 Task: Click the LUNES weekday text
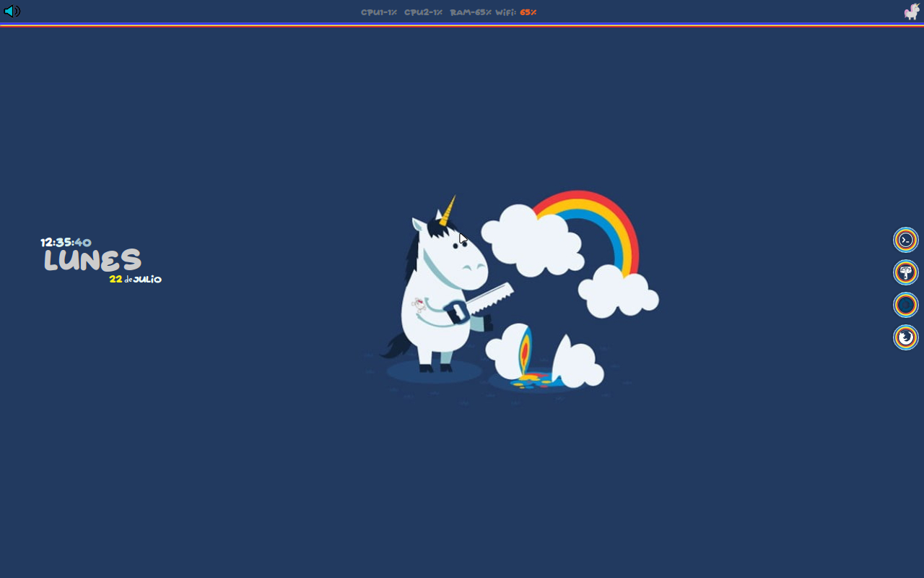tap(92, 260)
